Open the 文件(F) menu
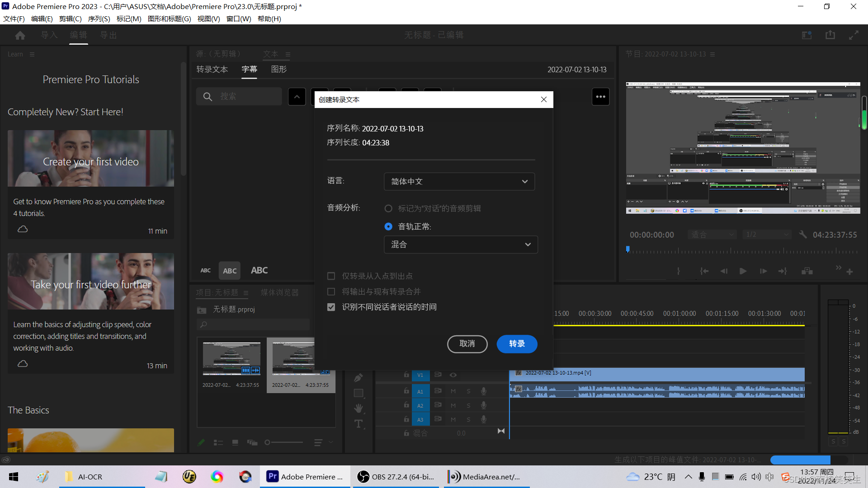 pos(14,19)
